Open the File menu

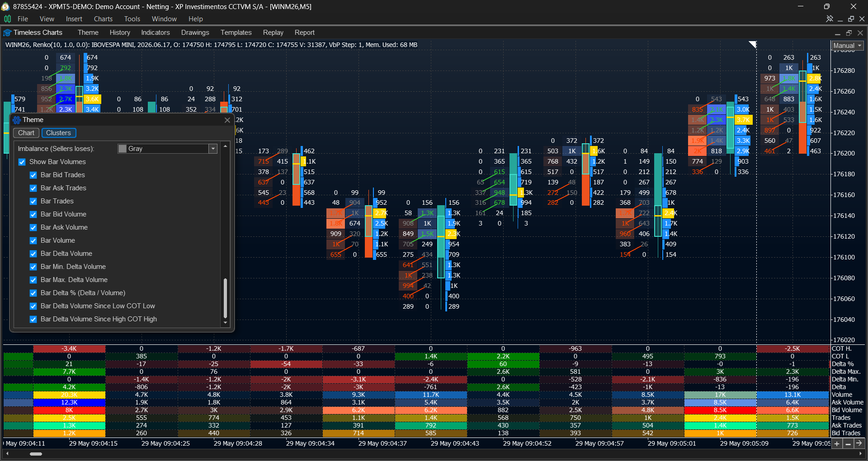(x=23, y=19)
